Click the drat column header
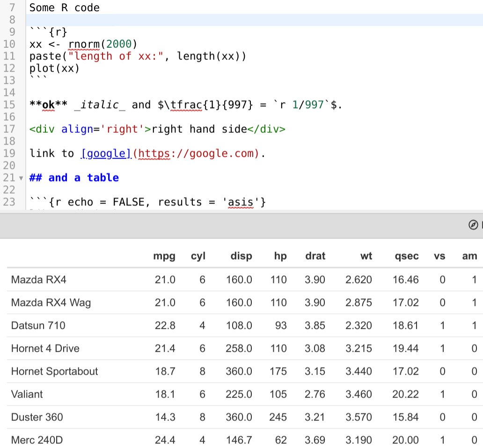Viewport: 483px width, 448px height. pyautogui.click(x=315, y=256)
